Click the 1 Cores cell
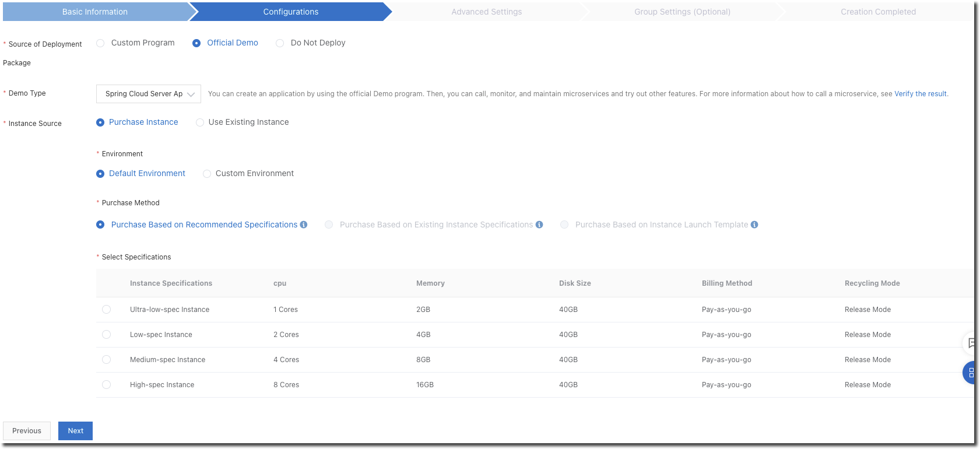Screen dimensions: 980x449 pyautogui.click(x=286, y=310)
